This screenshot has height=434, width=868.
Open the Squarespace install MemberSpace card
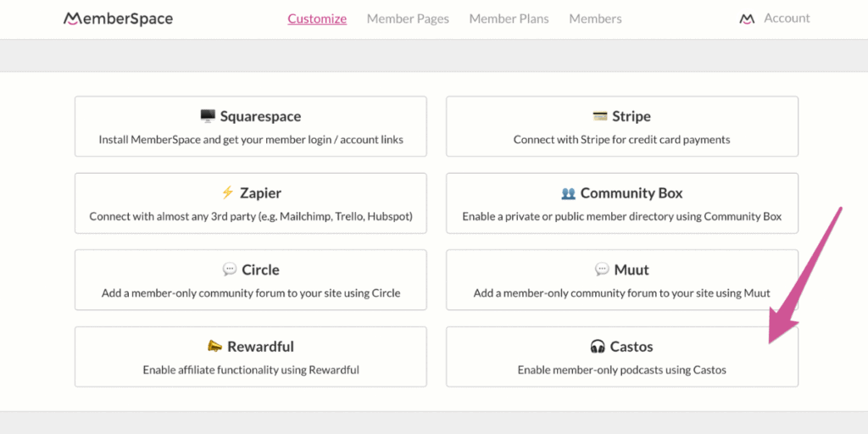[x=251, y=126]
